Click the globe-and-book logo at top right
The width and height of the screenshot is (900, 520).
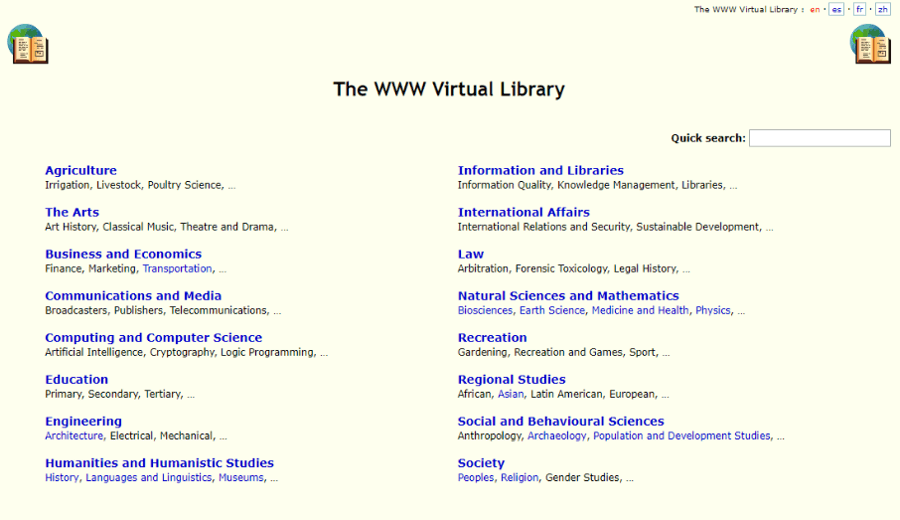point(870,44)
